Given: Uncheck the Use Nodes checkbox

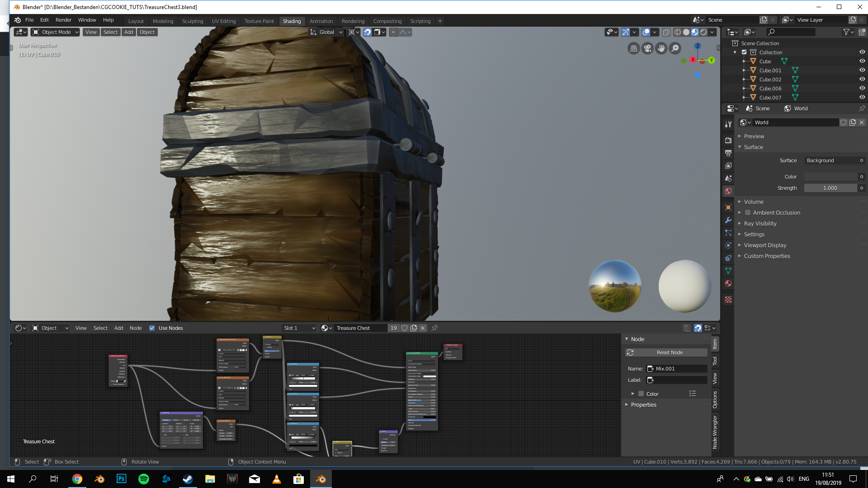Looking at the screenshot, I should (x=152, y=328).
